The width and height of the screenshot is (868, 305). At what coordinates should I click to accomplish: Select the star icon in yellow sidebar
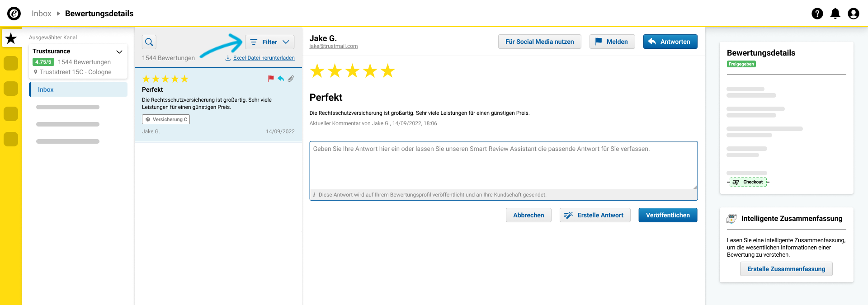[x=11, y=38]
